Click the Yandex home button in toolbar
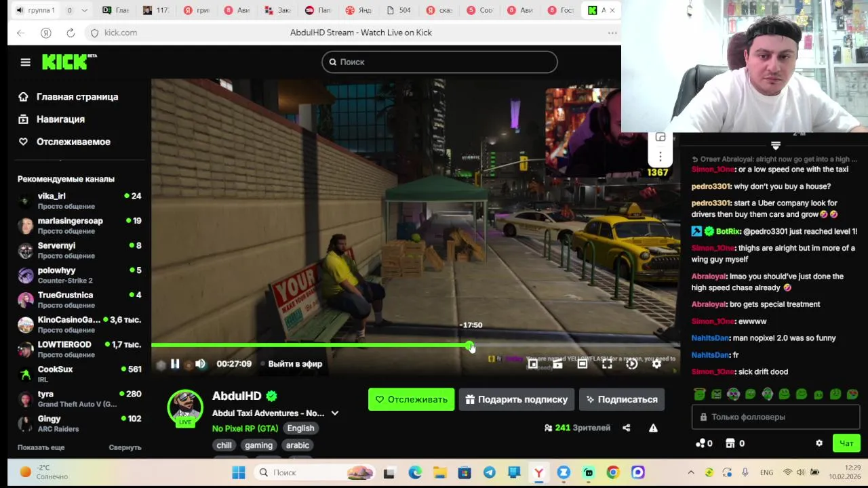This screenshot has height=488, width=868. (x=46, y=33)
